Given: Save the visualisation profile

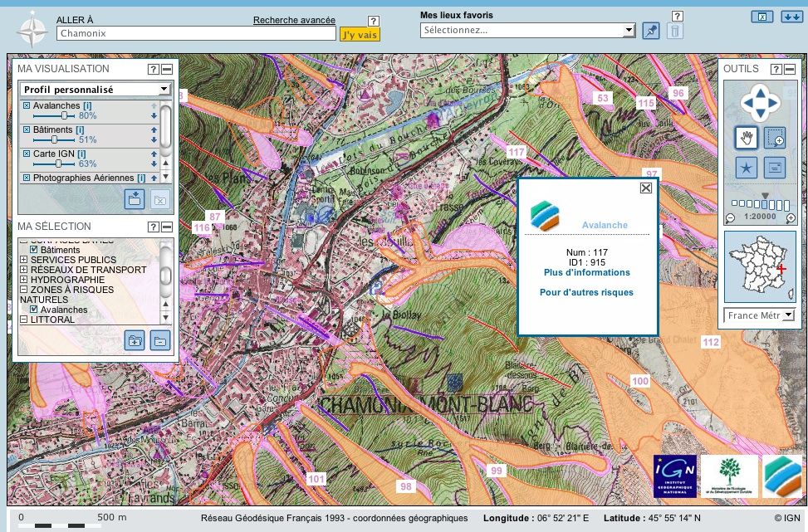Looking at the screenshot, I should pos(134,199).
